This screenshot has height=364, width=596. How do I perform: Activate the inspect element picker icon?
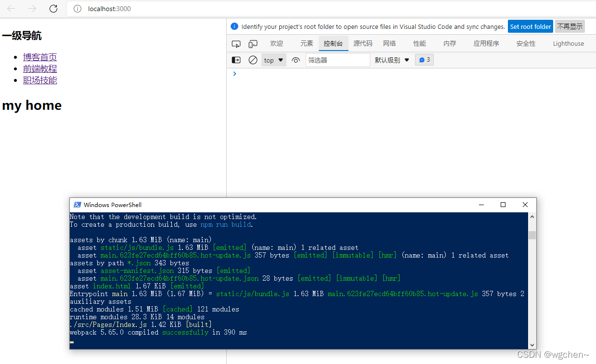tap(236, 44)
